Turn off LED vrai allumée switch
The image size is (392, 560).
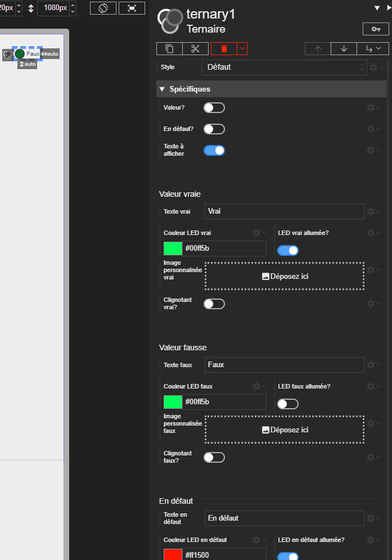click(x=287, y=250)
